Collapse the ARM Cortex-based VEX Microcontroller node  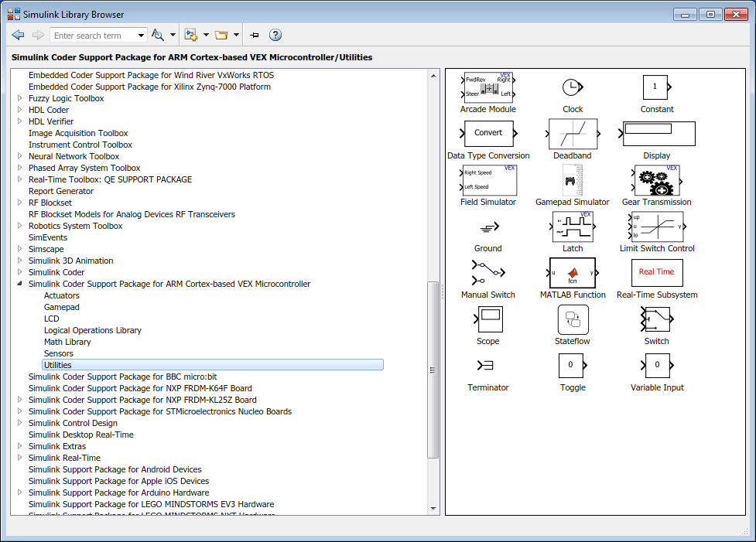(x=20, y=284)
